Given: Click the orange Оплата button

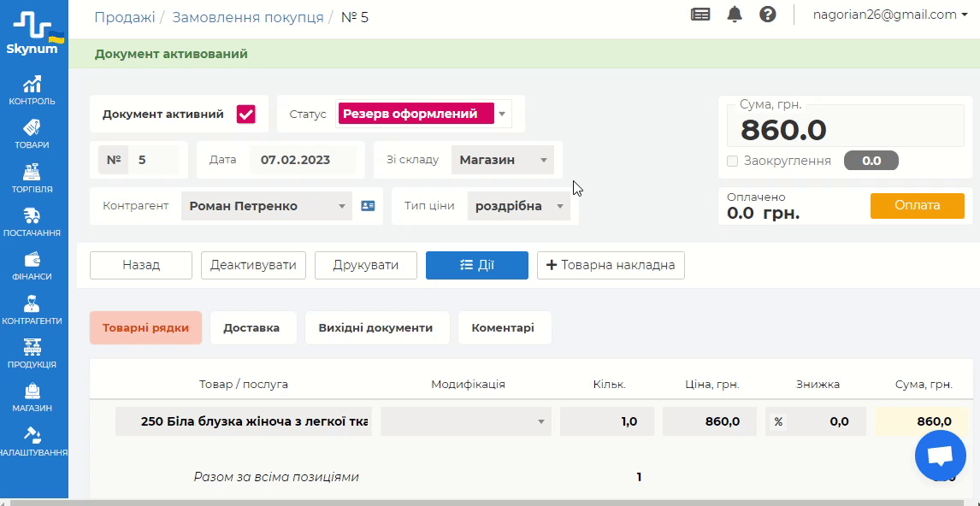Looking at the screenshot, I should 917,206.
